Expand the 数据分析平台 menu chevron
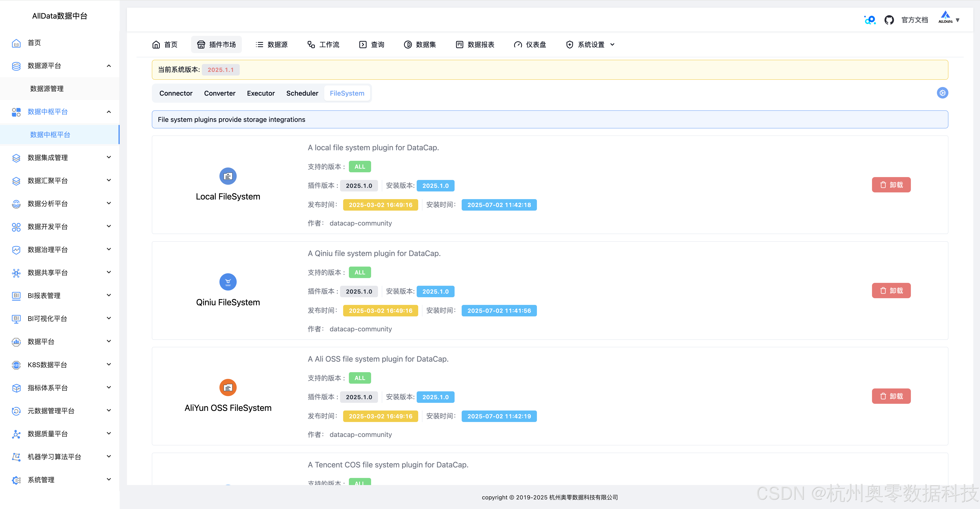The height and width of the screenshot is (509, 980). pos(109,203)
